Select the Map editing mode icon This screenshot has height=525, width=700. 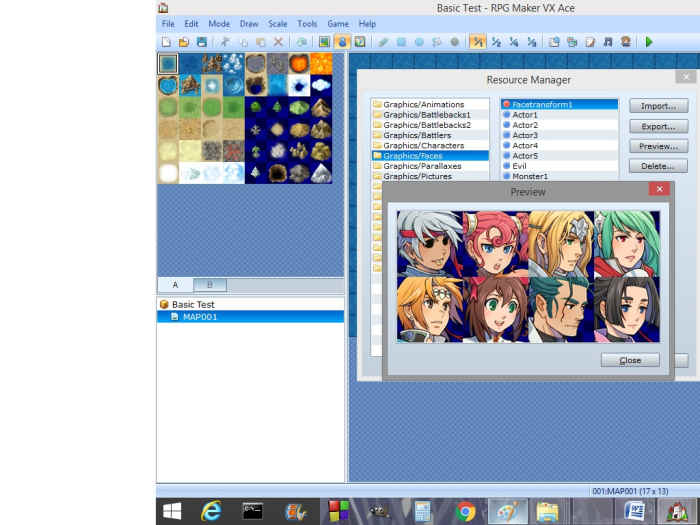[x=324, y=42]
